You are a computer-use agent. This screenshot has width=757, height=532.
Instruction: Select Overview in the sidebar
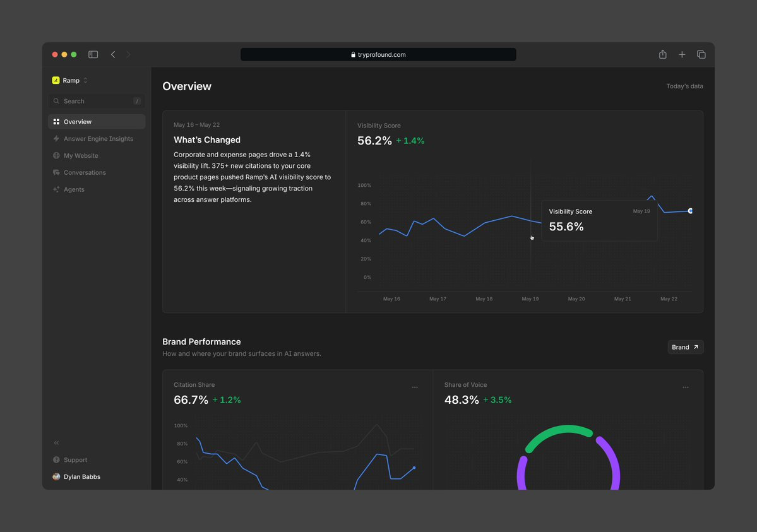(97, 122)
